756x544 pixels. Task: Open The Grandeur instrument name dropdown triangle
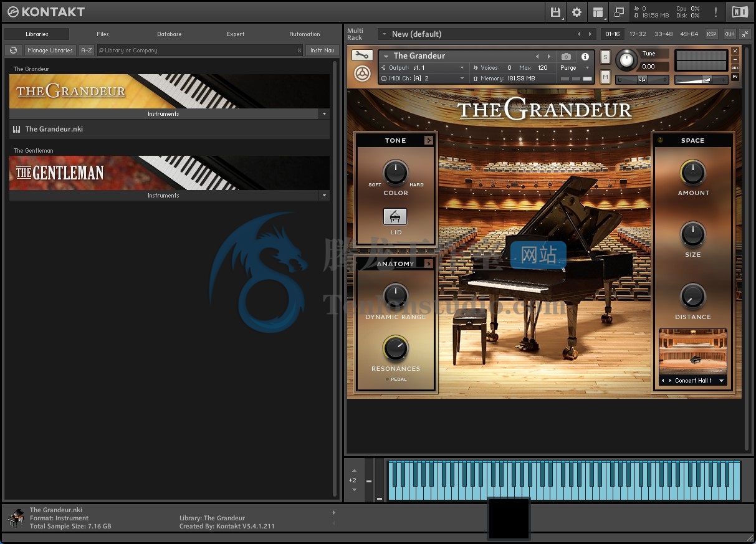coord(386,56)
